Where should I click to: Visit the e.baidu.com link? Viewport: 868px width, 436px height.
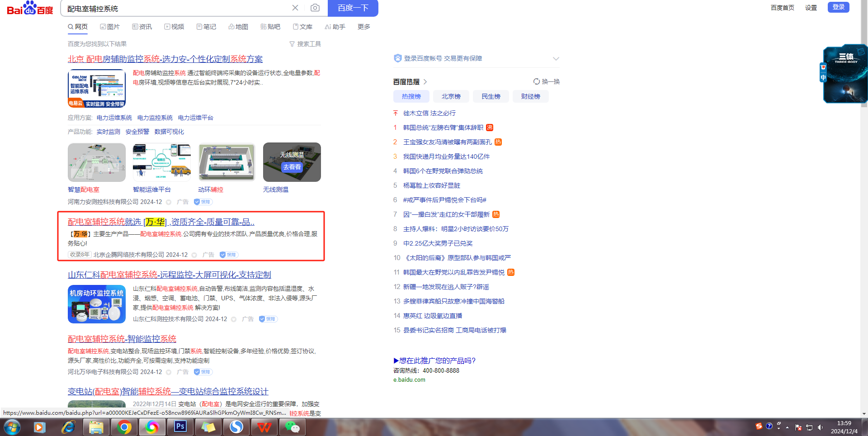(x=409, y=380)
